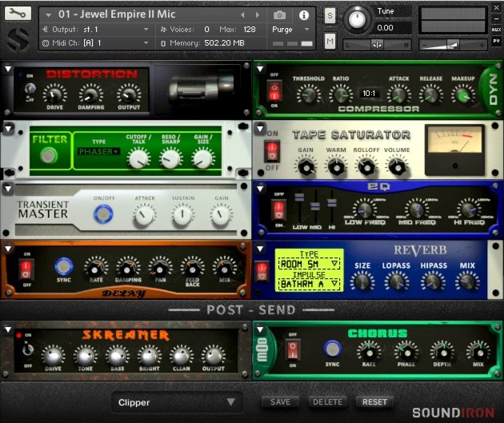Toggle the Transient Master on/off button
Image resolution: width=504 pixels, height=423 pixels.
103,214
